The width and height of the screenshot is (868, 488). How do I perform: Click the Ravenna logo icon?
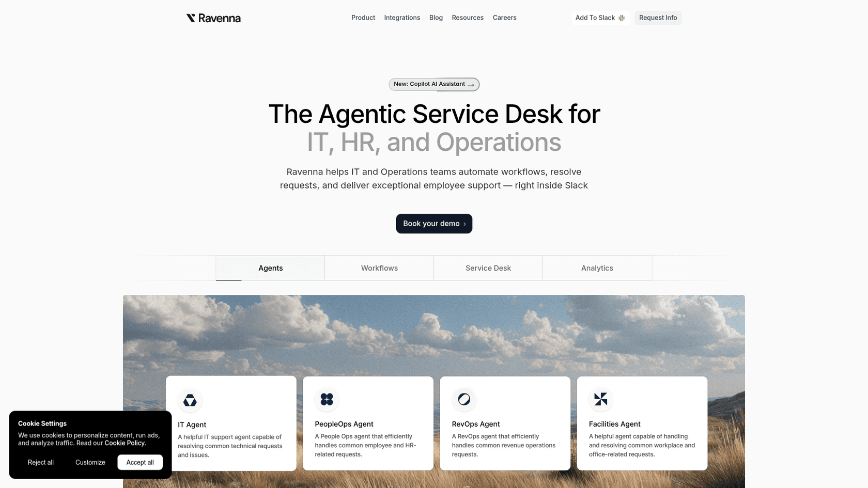pyautogui.click(x=191, y=18)
